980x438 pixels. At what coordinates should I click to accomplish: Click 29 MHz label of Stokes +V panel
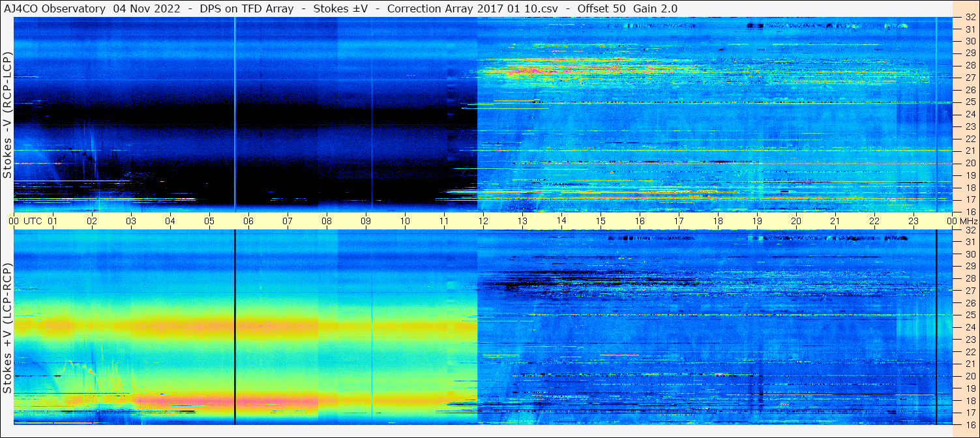(x=970, y=267)
